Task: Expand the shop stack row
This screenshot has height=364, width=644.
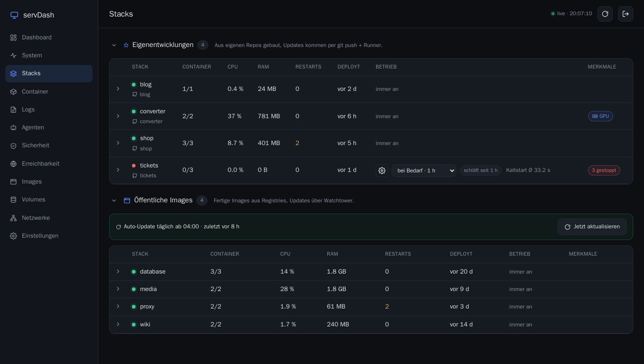Action: tap(118, 143)
